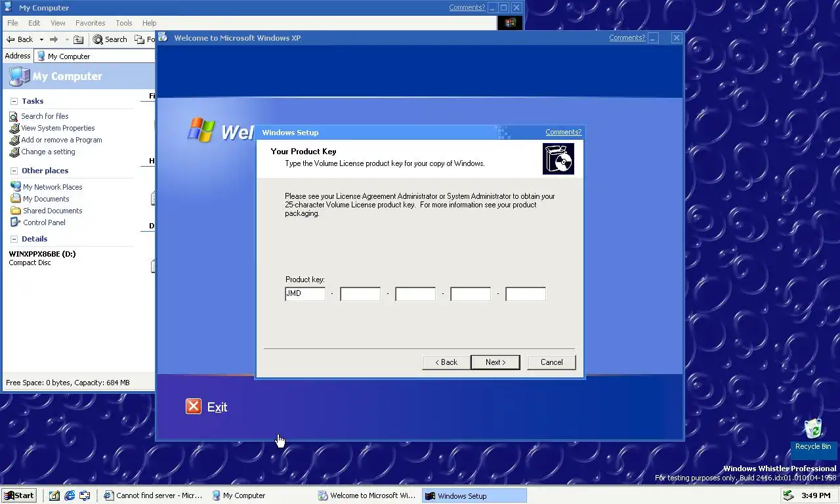This screenshot has height=504, width=840.
Task: Open the Edit menu in My Computer
Action: coord(34,23)
